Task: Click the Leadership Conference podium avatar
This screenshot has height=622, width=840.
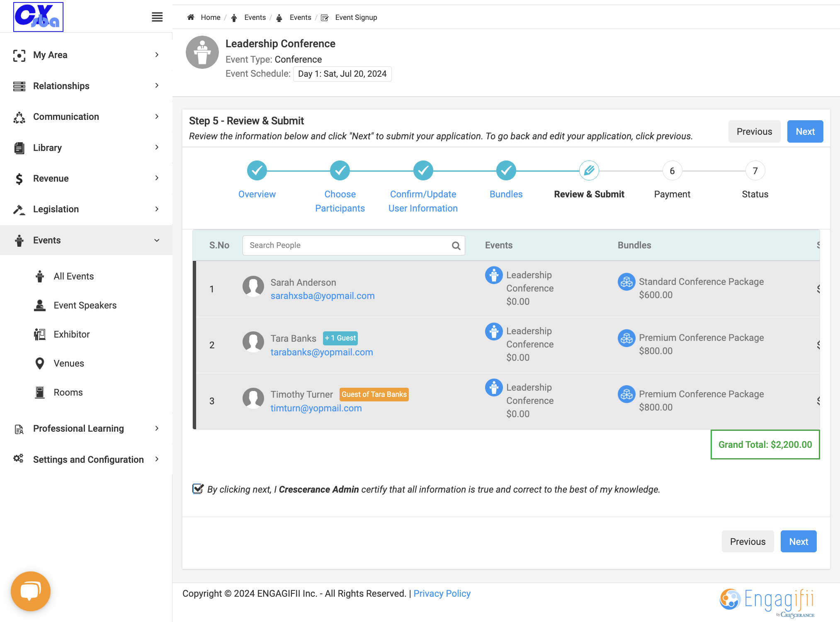Action: (202, 52)
